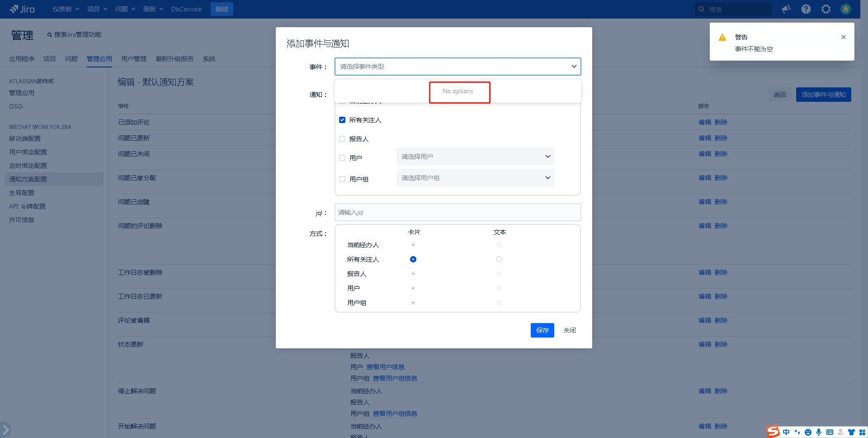Click the 保存 button in dialog
Screen dimensions: 868x438
coord(542,330)
